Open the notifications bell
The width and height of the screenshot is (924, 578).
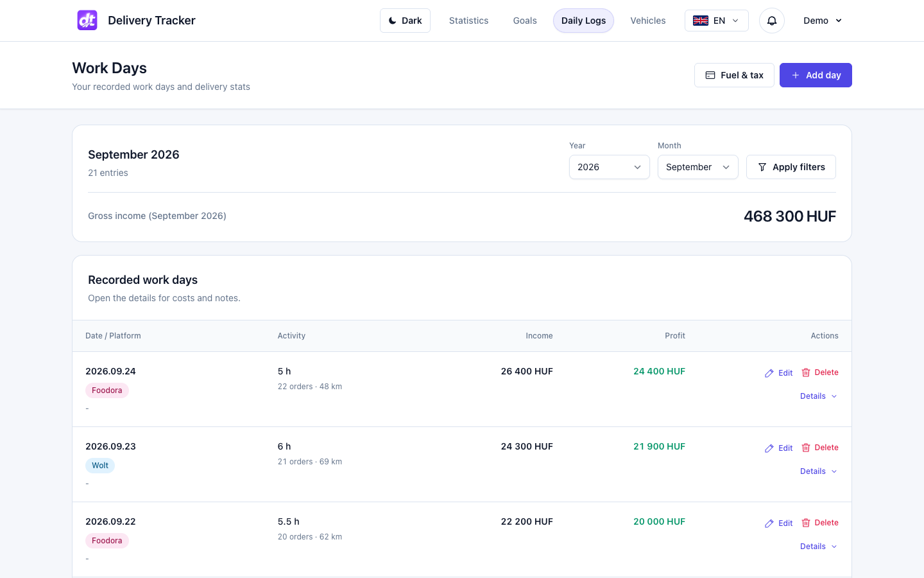[x=772, y=21]
